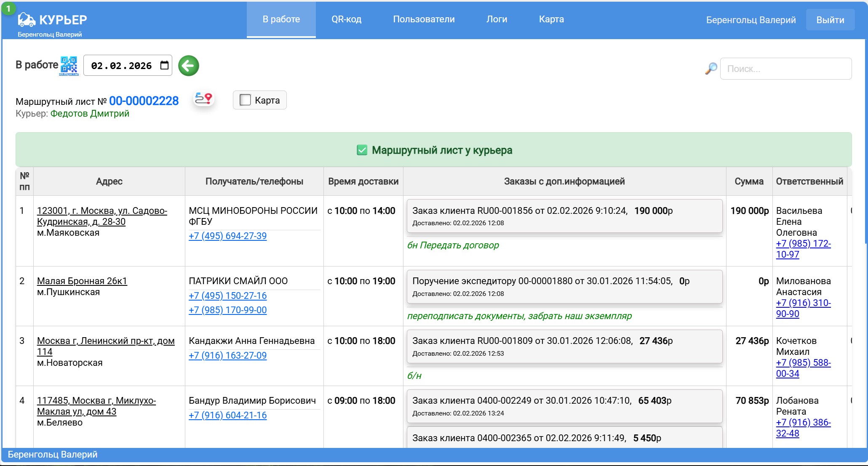Viewport: 868px width, 466px height.
Task: Open address Садово-Кудринская, д. 28-30
Action: click(102, 216)
